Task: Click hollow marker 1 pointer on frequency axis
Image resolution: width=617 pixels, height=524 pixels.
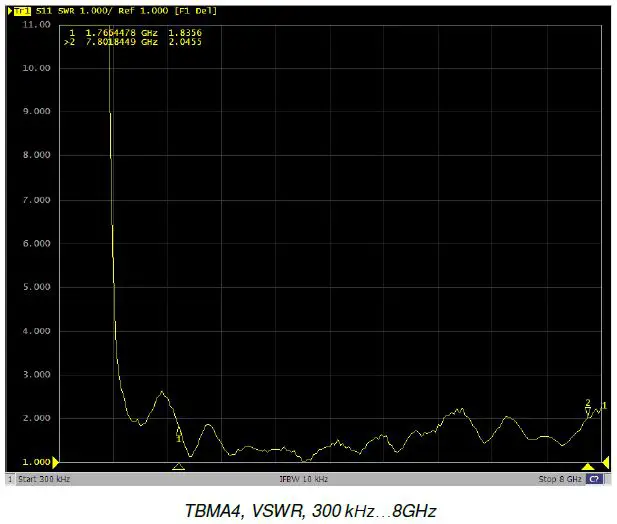Action: click(179, 467)
